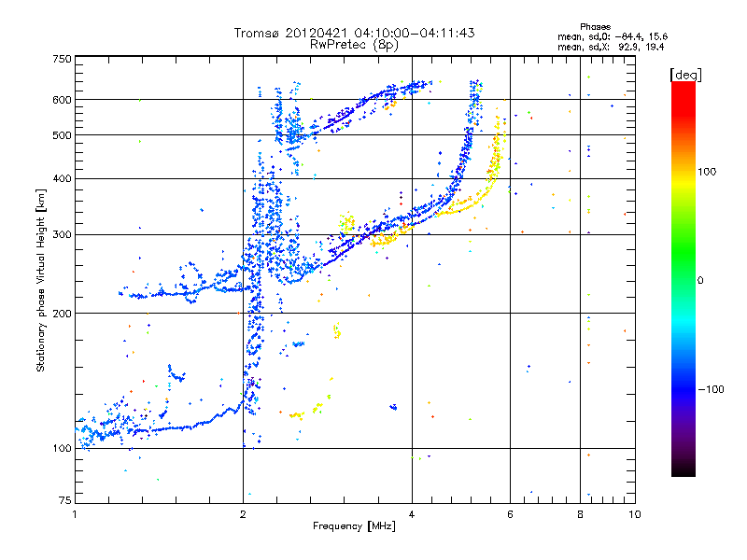The height and width of the screenshot is (560, 747).
Task: Click the x-axis tick label '2'
Action: click(x=243, y=514)
